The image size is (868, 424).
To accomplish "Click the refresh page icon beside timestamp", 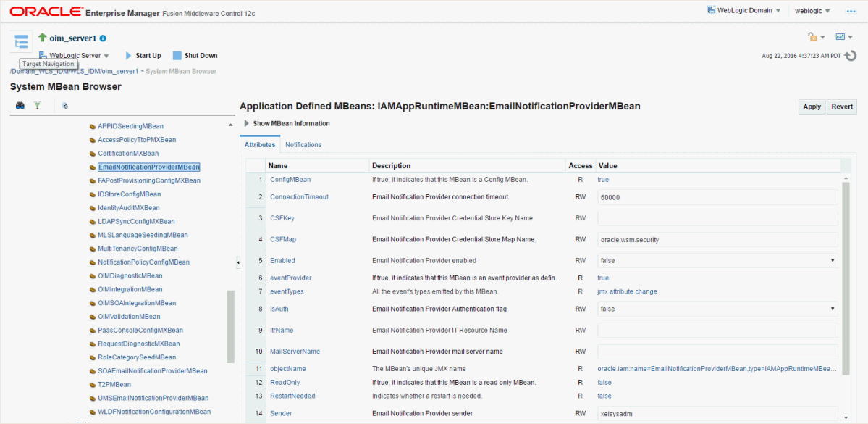I will click(851, 56).
